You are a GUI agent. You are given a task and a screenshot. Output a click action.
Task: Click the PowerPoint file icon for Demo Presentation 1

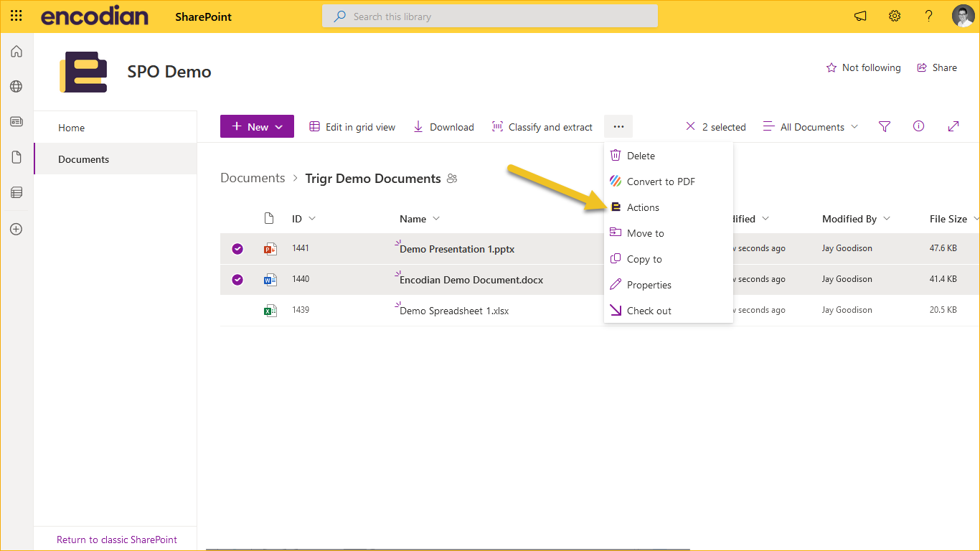click(x=270, y=249)
